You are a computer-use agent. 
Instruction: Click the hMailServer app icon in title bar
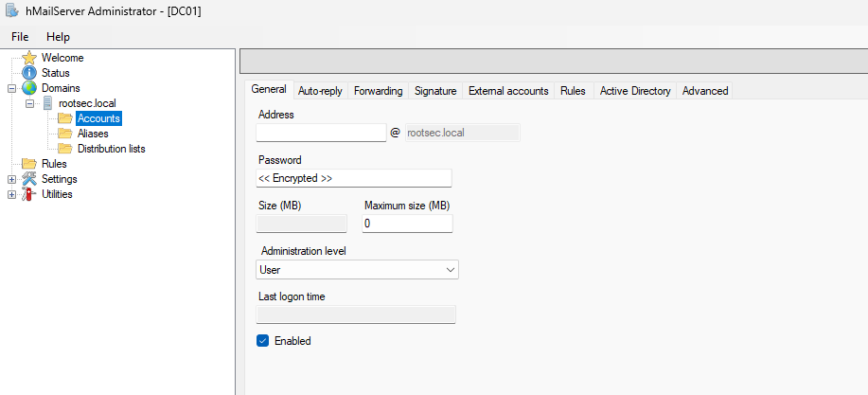click(x=12, y=10)
